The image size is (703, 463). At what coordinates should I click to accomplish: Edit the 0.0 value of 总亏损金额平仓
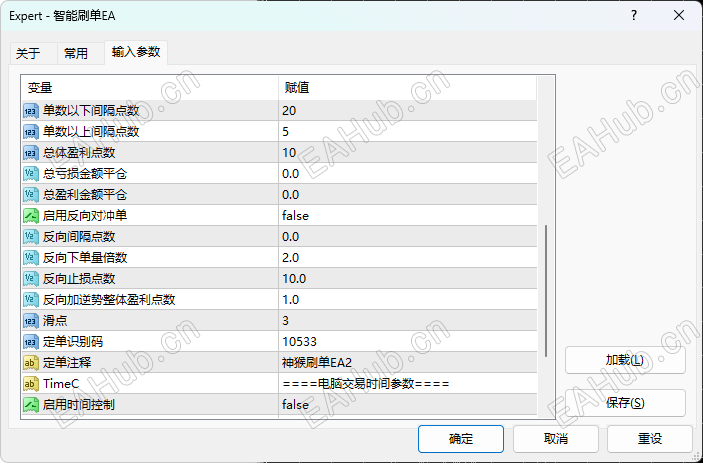click(x=408, y=174)
